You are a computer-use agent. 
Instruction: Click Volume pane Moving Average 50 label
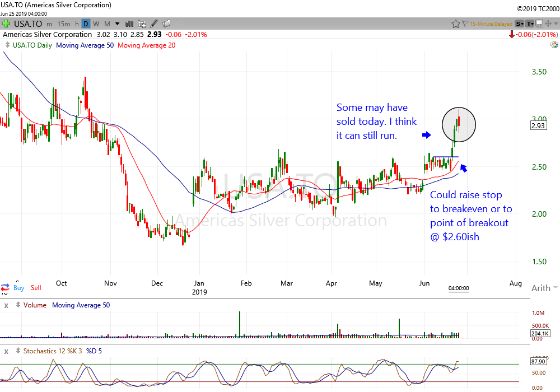[x=81, y=305]
